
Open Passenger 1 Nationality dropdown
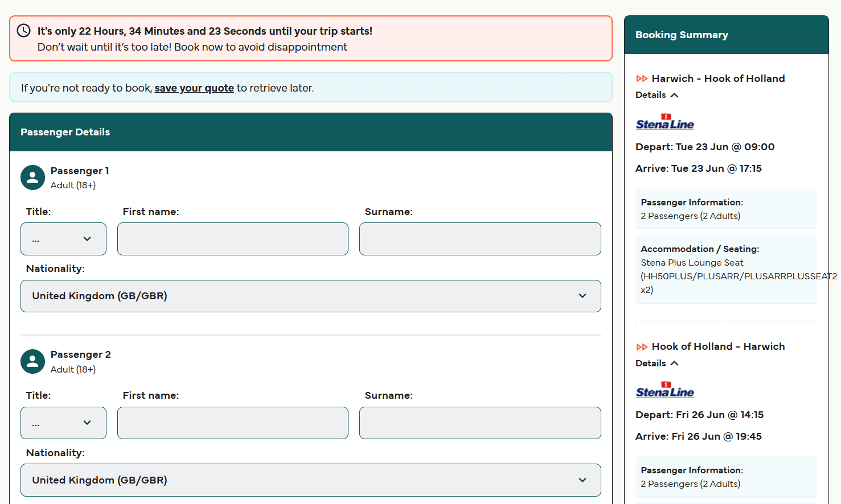click(311, 296)
